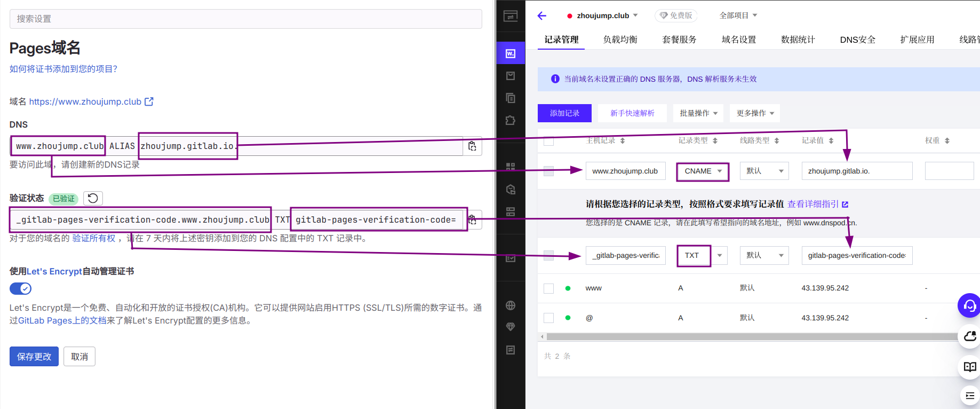Click the 免费版 plan badge
Image resolution: width=980 pixels, height=409 pixels.
pyautogui.click(x=676, y=15)
